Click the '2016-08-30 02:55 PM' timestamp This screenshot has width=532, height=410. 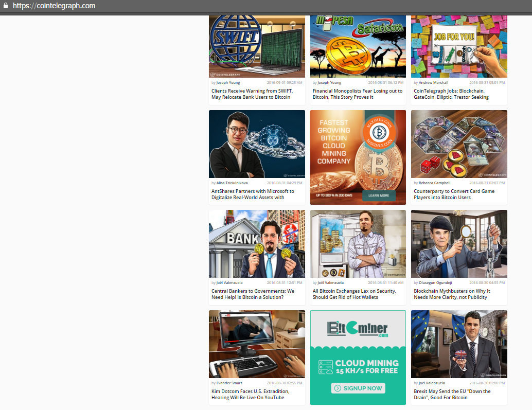point(285,383)
